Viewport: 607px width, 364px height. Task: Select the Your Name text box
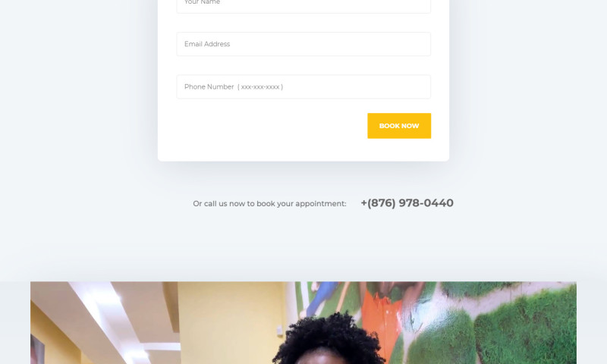pos(303,5)
